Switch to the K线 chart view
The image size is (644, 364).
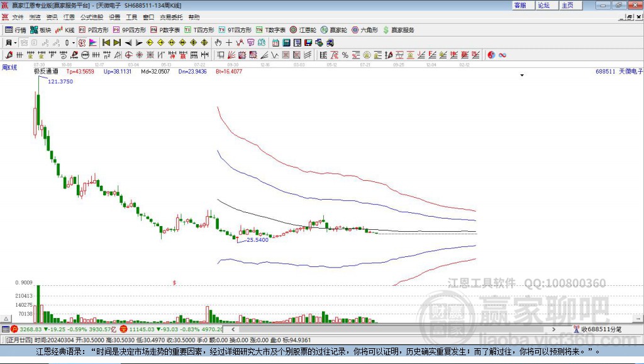pyautogui.click(x=65, y=30)
